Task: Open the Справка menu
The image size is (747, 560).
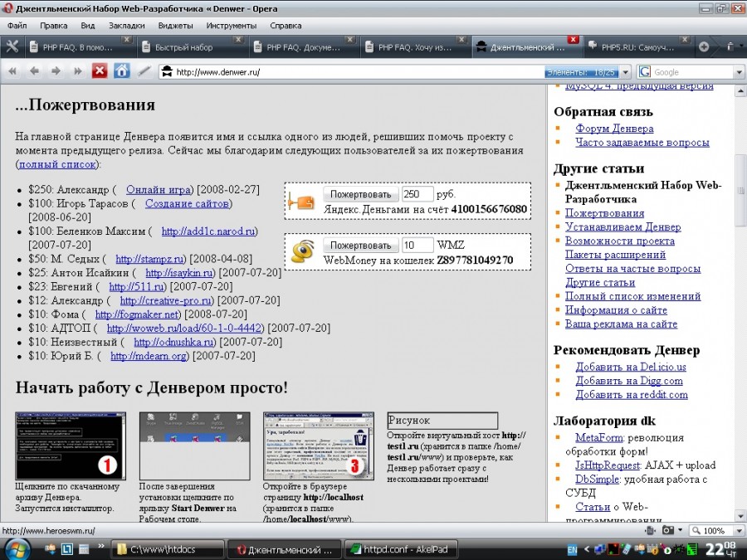Action: (x=286, y=26)
